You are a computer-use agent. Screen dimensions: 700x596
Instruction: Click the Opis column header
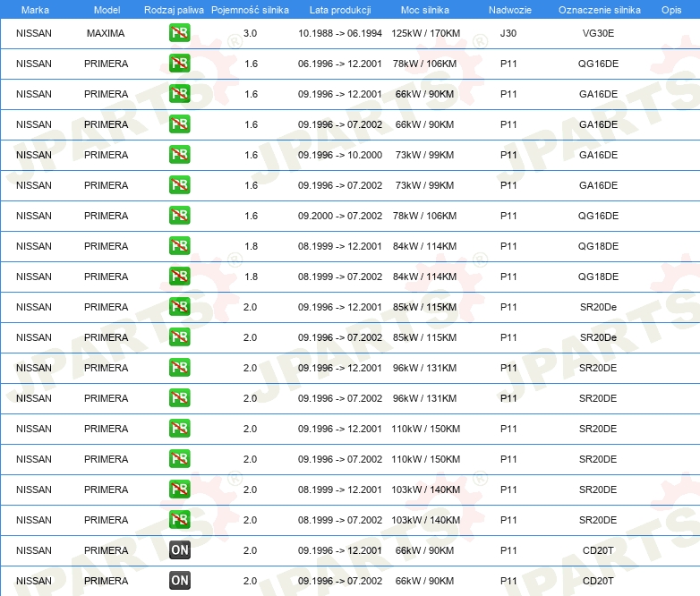pyautogui.click(x=671, y=10)
